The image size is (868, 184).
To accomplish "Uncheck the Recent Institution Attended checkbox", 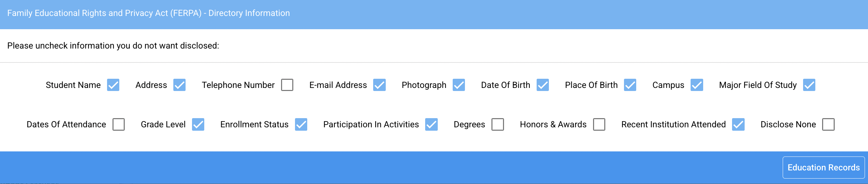I will tap(738, 124).
